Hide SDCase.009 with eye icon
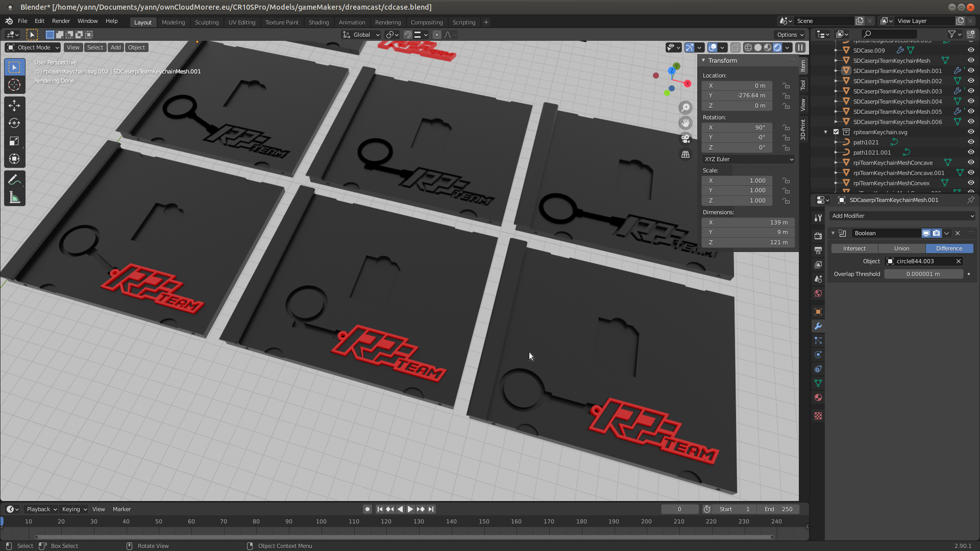This screenshot has height=551, width=980. [971, 50]
